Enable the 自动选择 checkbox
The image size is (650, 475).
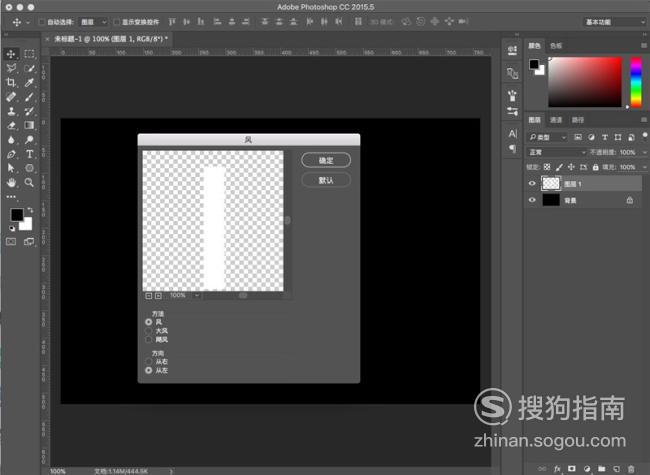tap(41, 22)
